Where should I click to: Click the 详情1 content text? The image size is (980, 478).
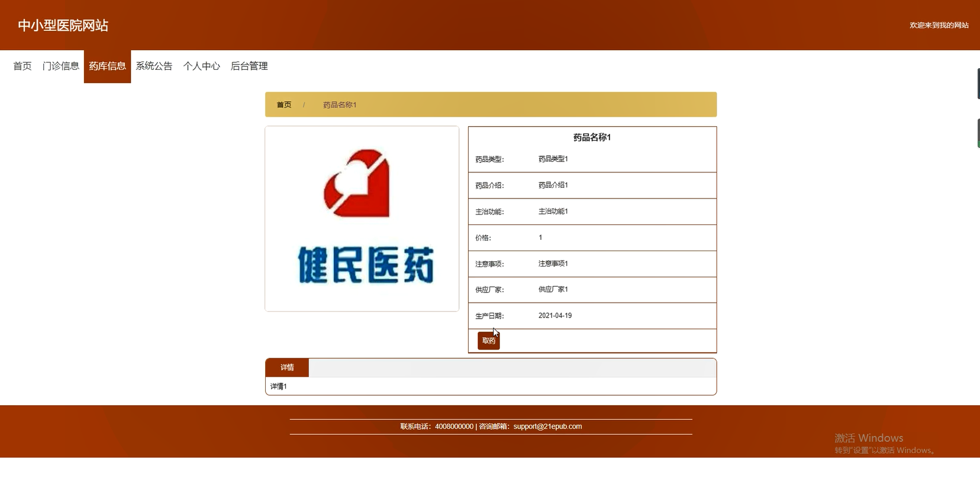(x=279, y=386)
